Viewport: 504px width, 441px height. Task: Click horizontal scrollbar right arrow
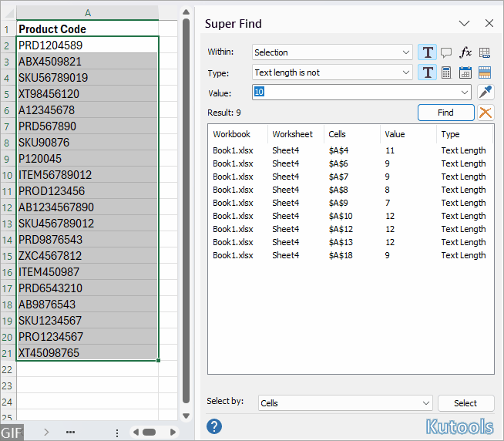pyautogui.click(x=173, y=432)
